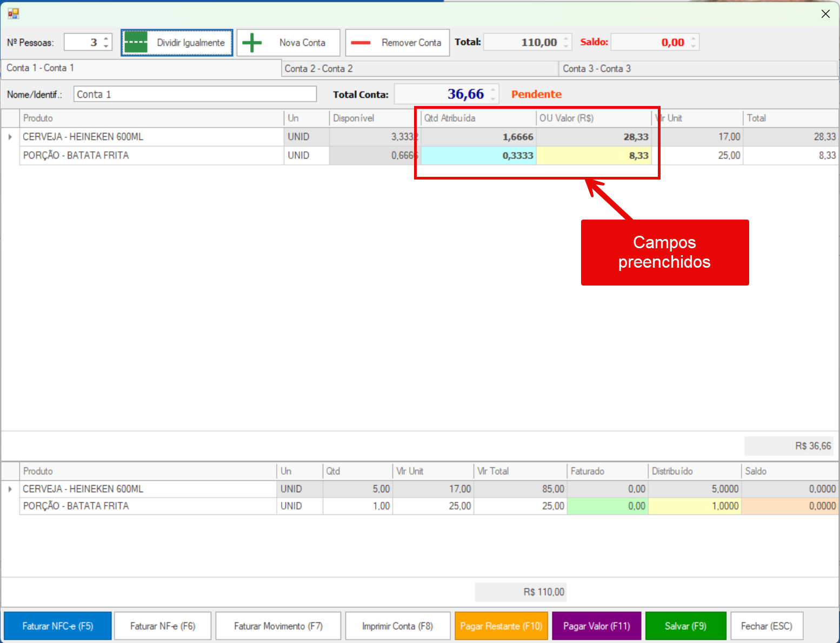
Task: Save with the Salvar (F9) button
Action: coord(685,626)
